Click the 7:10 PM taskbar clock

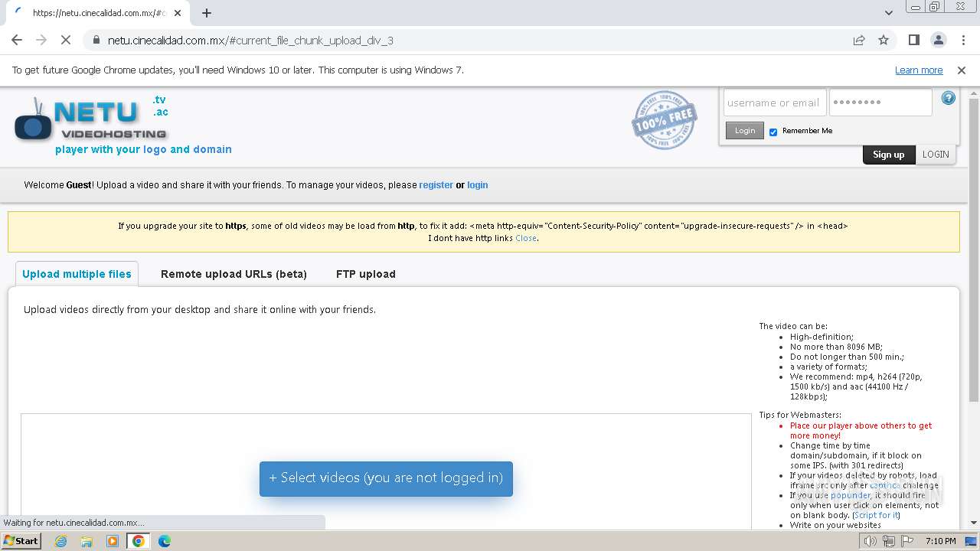point(940,541)
